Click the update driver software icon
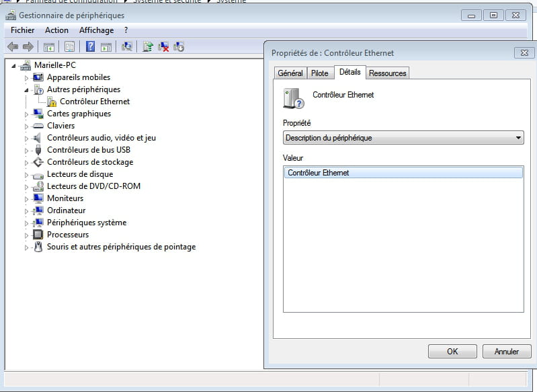This screenshot has width=537, height=392. (x=148, y=46)
